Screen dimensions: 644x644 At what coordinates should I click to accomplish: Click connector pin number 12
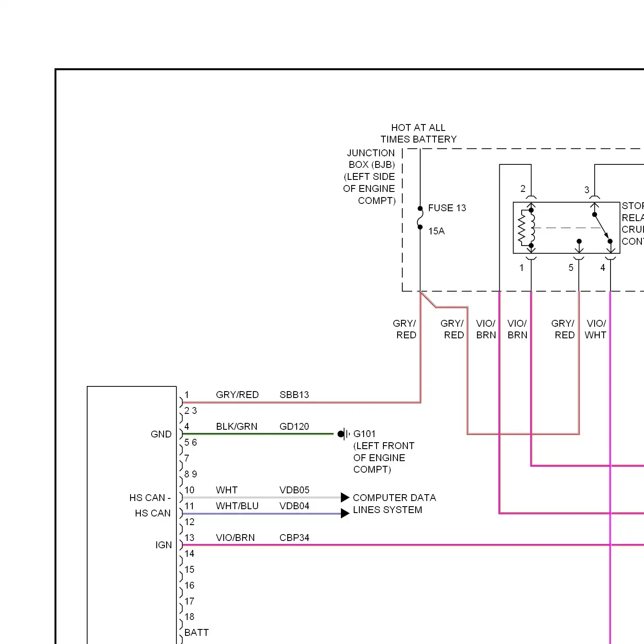pos(189,522)
